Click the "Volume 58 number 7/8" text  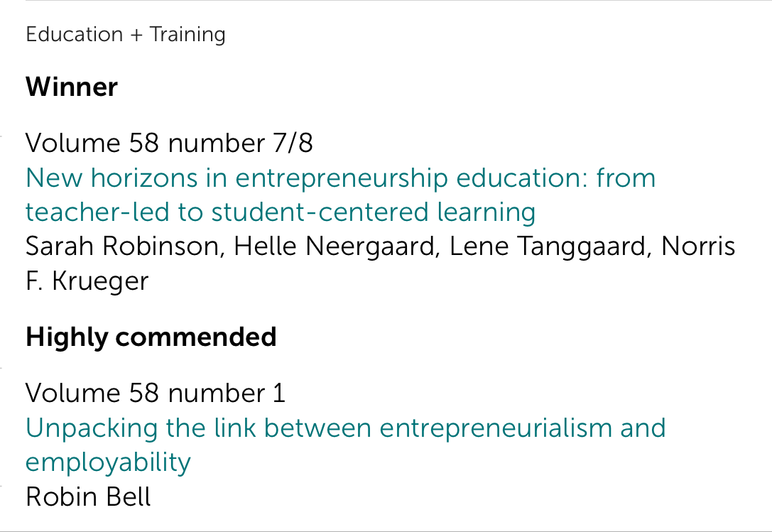coord(169,143)
